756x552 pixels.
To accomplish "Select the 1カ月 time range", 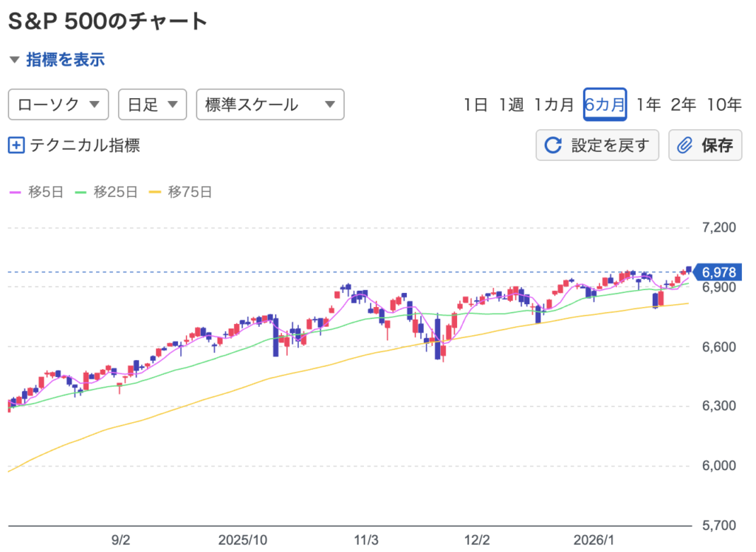I will [554, 105].
